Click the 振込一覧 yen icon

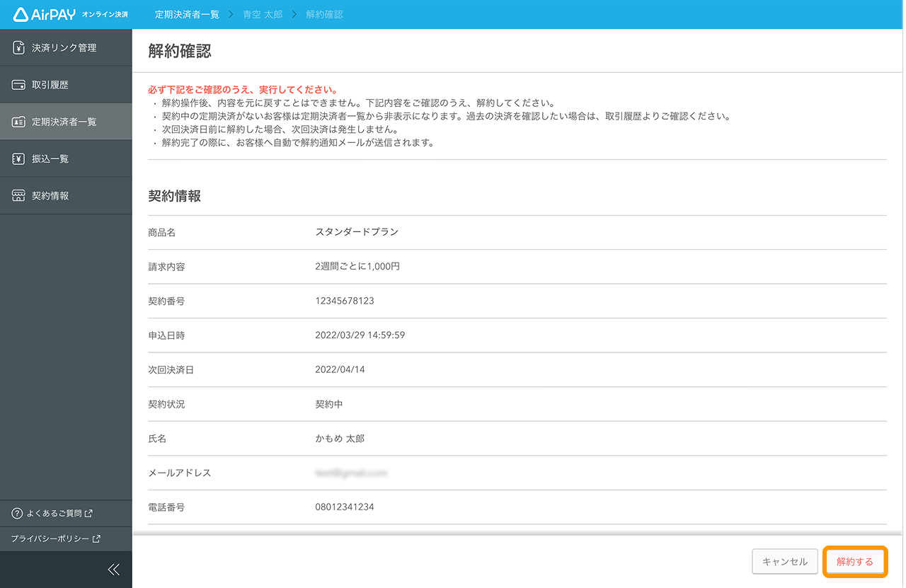[19, 159]
